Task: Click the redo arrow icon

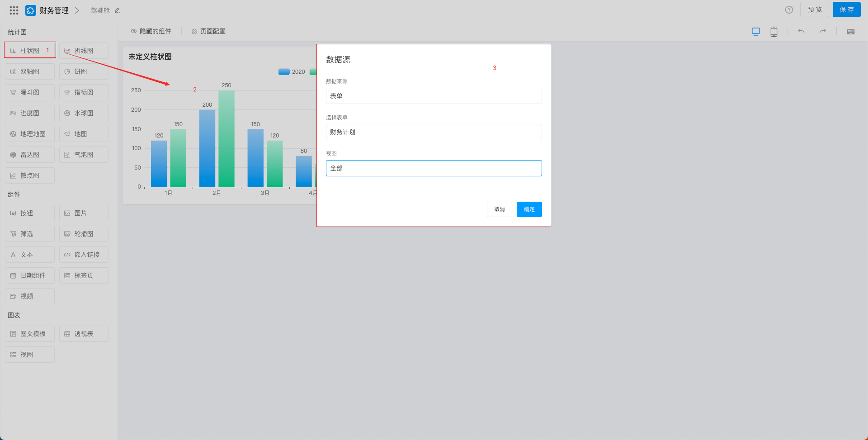Action: pos(823,32)
